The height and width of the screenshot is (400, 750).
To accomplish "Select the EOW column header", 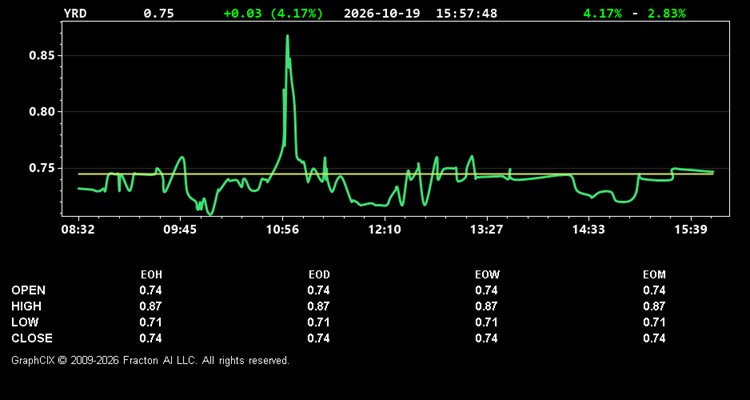I will point(487,275).
